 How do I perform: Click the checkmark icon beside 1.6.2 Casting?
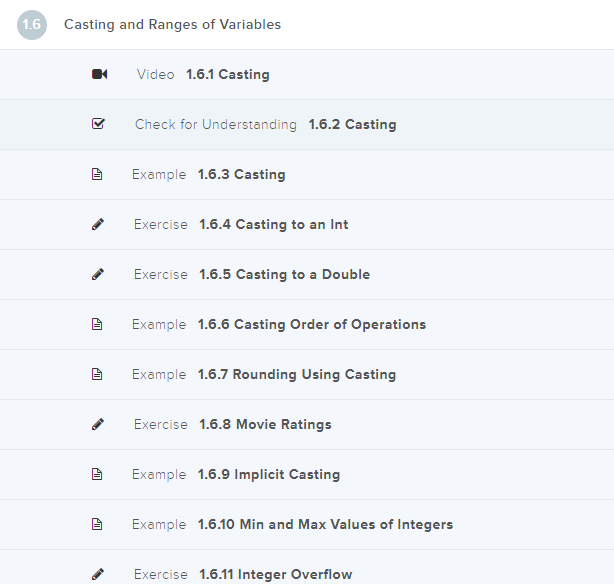tap(98, 124)
